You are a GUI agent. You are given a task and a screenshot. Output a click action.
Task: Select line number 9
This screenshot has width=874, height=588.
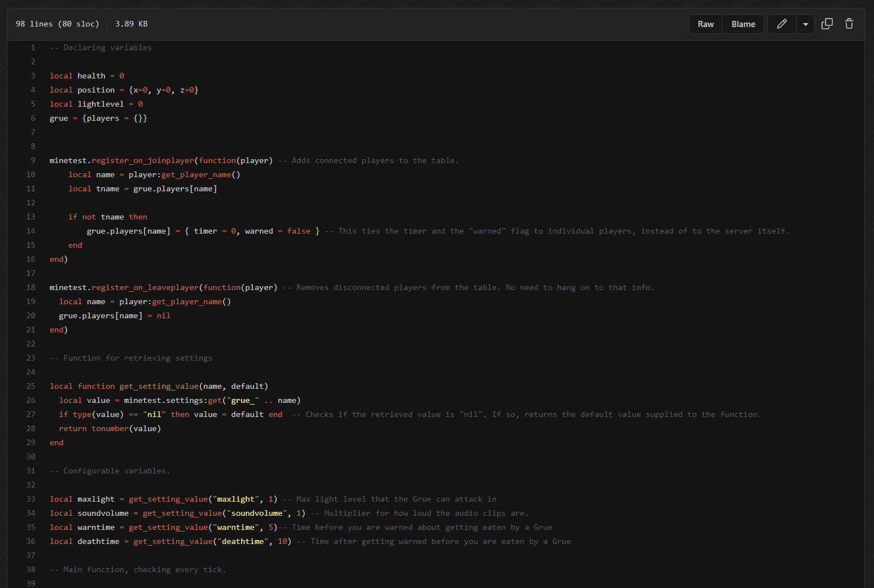pyautogui.click(x=33, y=161)
